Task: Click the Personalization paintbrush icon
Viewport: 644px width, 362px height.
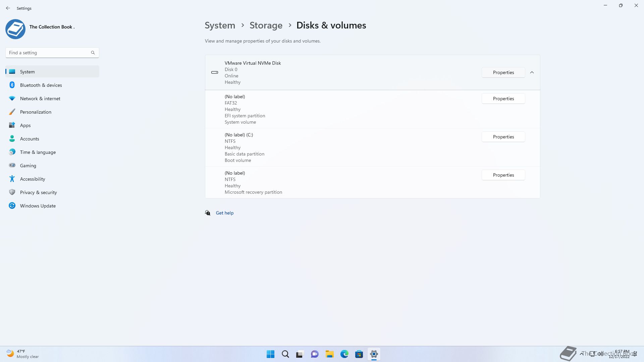Action: [12, 112]
